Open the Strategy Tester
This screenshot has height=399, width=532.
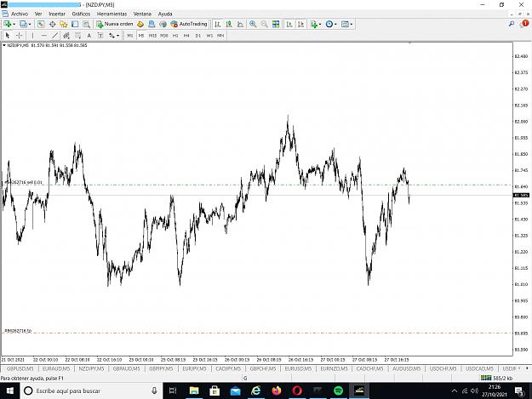click(87, 24)
